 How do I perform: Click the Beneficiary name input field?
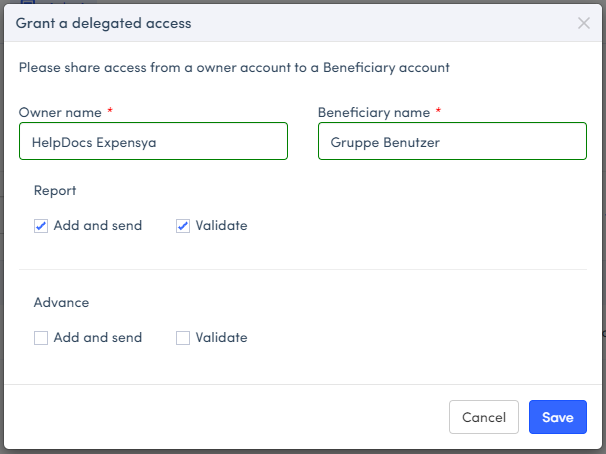pos(452,142)
